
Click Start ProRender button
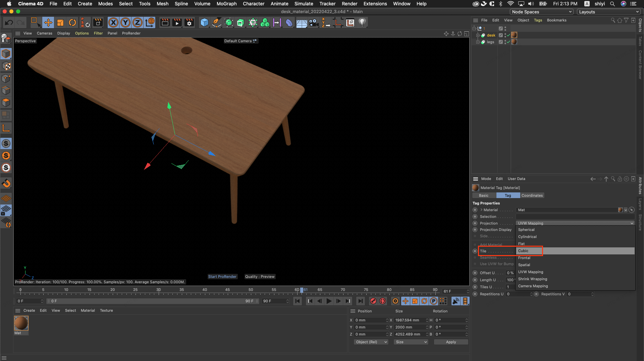point(222,277)
